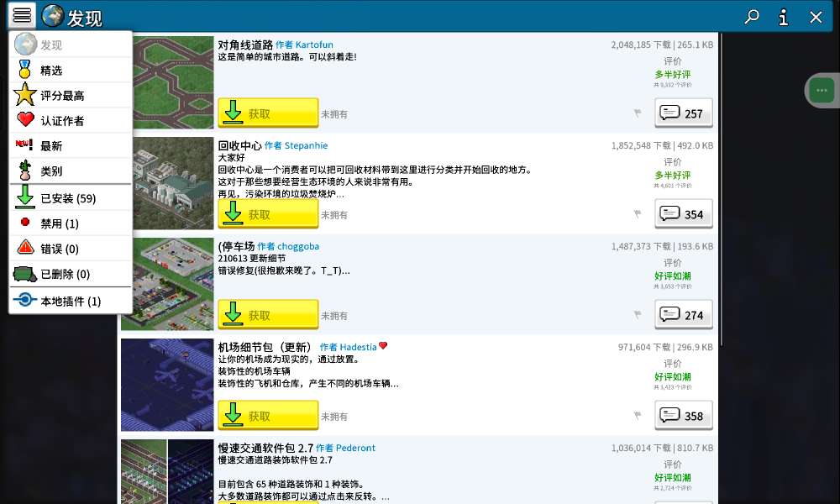Show 已删除 (0) deleted plugins
Viewport: 840px width, 504px height.
pos(71,274)
